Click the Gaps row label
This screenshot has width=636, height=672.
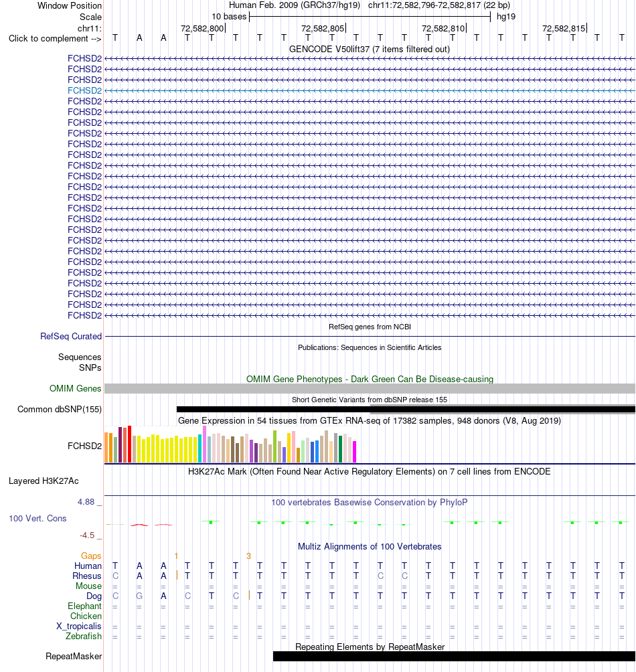click(91, 556)
